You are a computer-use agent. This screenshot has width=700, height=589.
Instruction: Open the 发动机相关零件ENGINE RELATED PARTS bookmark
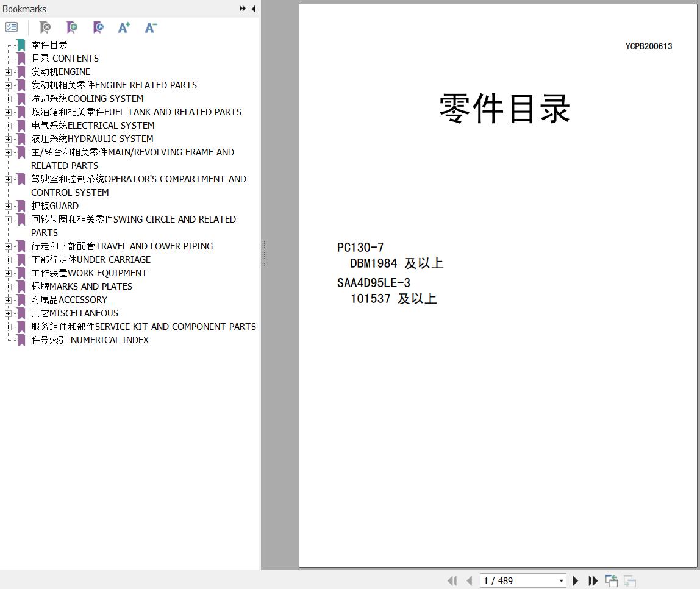[114, 85]
